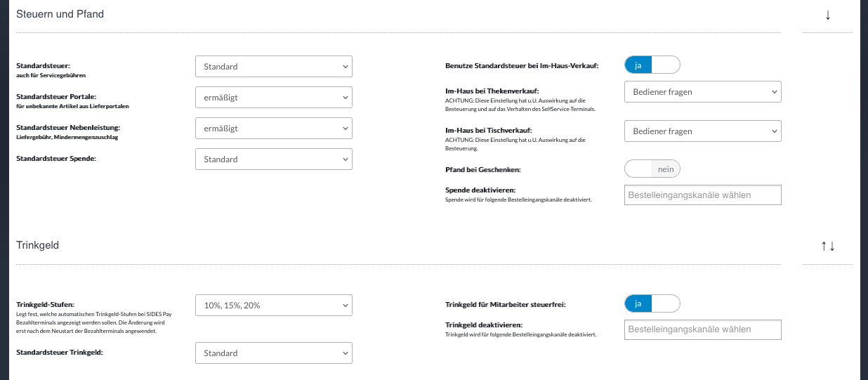Click the Spende deaktivieren channel field
The height and width of the screenshot is (380, 868).
[702, 195]
